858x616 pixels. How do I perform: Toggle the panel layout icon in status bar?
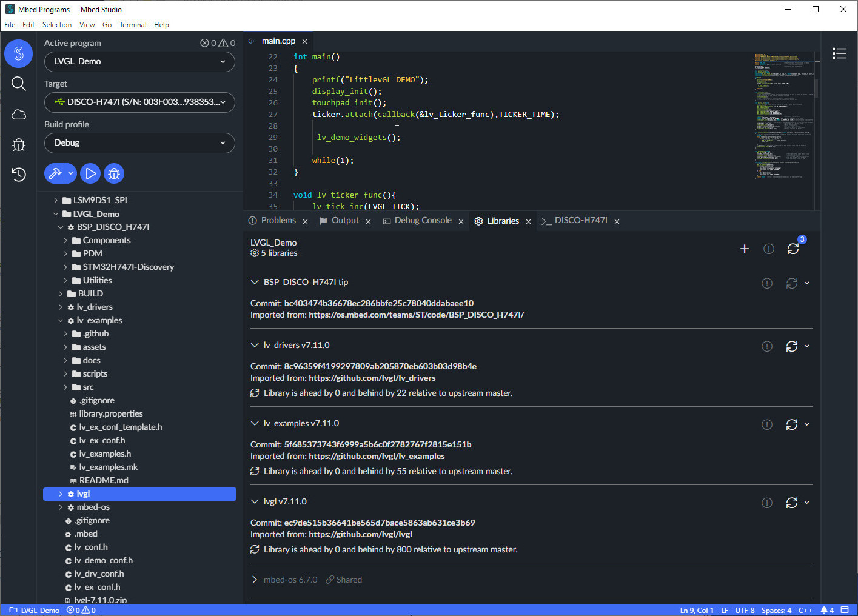coord(845,610)
